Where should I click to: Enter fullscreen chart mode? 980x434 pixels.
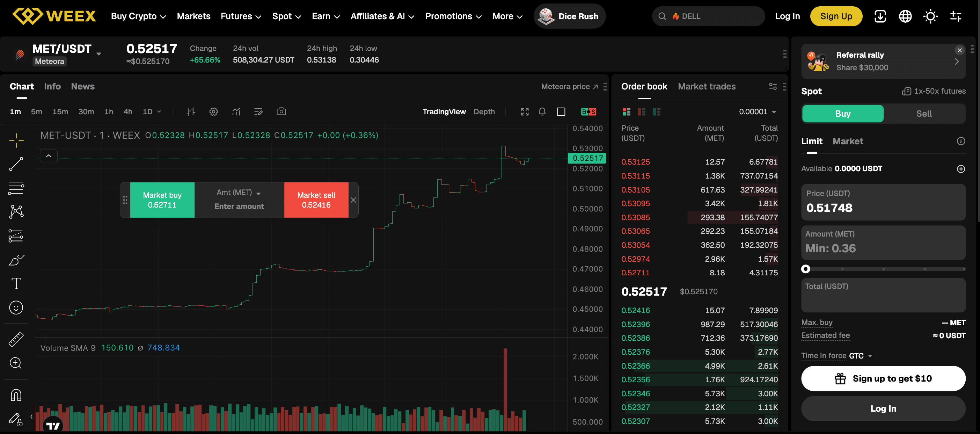point(525,111)
